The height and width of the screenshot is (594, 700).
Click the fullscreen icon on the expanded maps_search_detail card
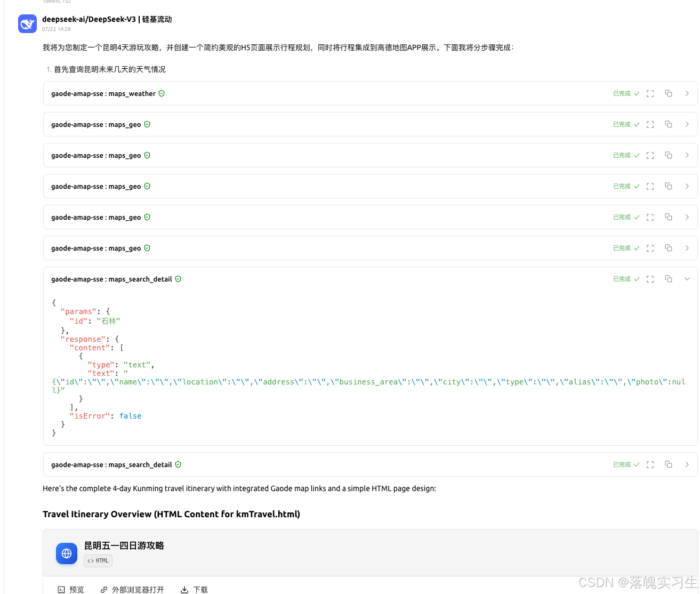coord(650,278)
